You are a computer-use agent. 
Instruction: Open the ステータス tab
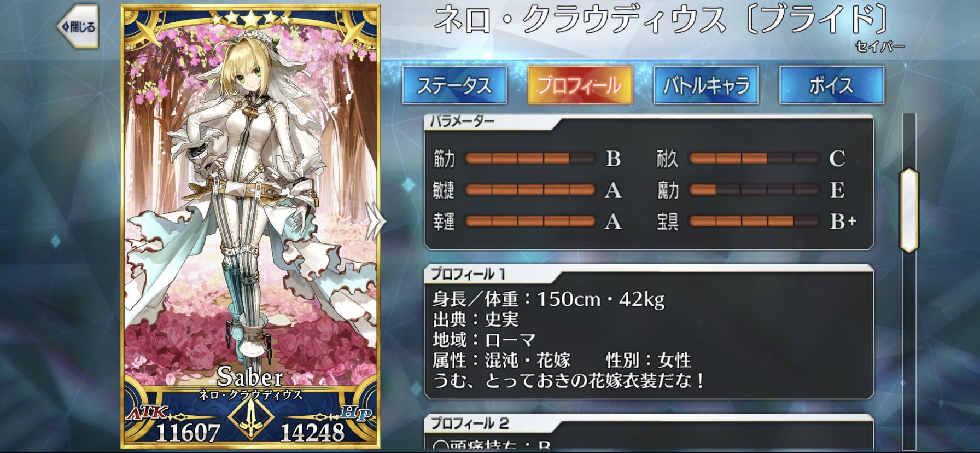(x=454, y=85)
